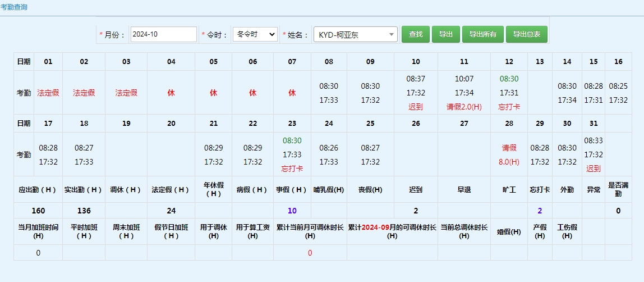644x282 pixels.
Task: Click the 迟到 label under day 31
Action: coord(593,169)
